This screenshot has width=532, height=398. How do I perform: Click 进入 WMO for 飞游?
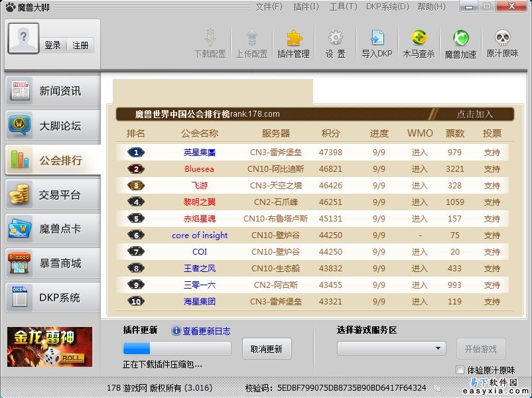(x=420, y=186)
